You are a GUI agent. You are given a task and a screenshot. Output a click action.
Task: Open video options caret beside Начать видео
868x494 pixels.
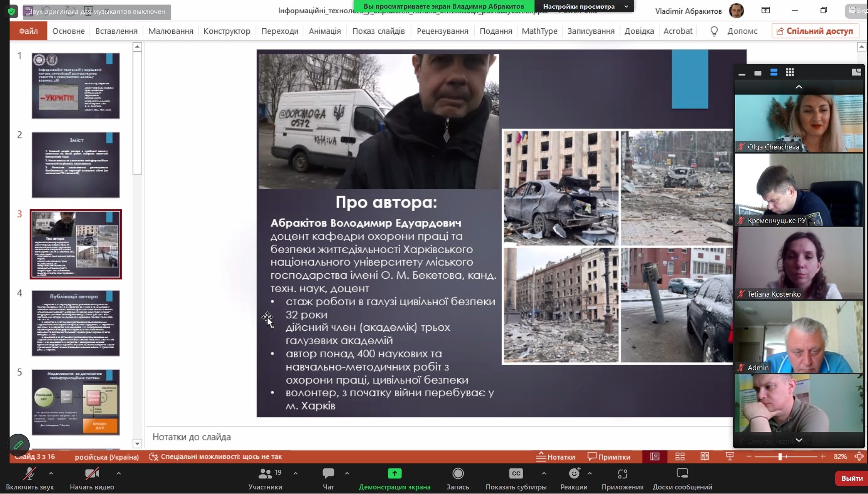pos(118,473)
